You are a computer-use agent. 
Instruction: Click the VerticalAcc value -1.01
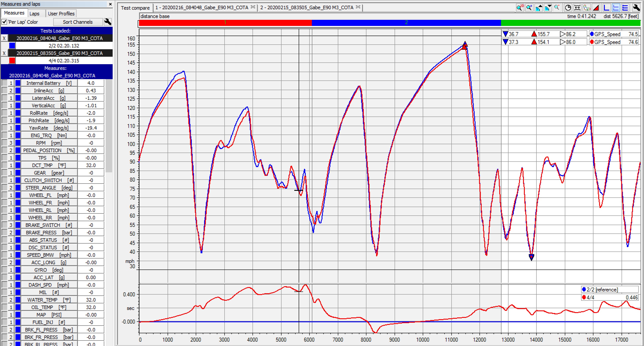91,106
